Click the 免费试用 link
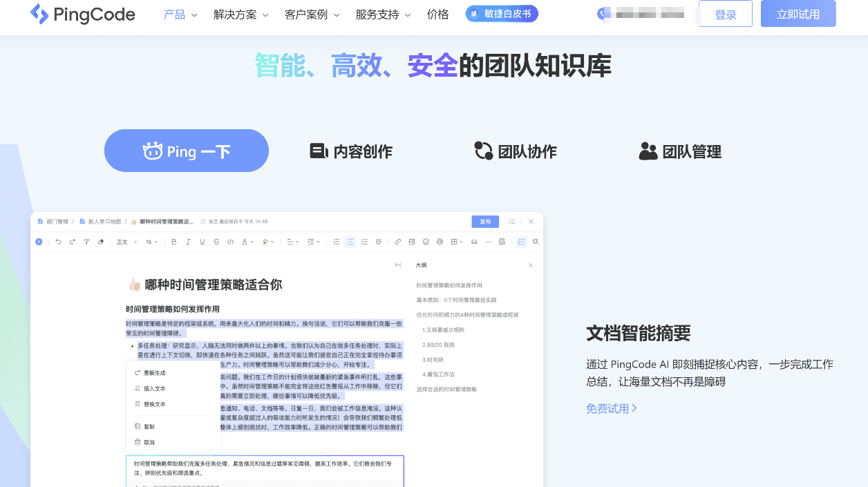The height and width of the screenshot is (487, 868). (612, 408)
